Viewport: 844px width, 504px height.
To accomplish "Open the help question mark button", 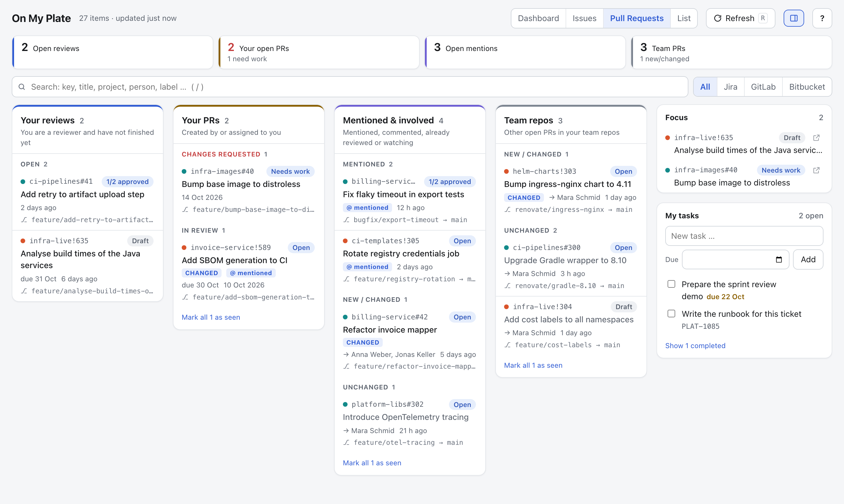I will (822, 18).
